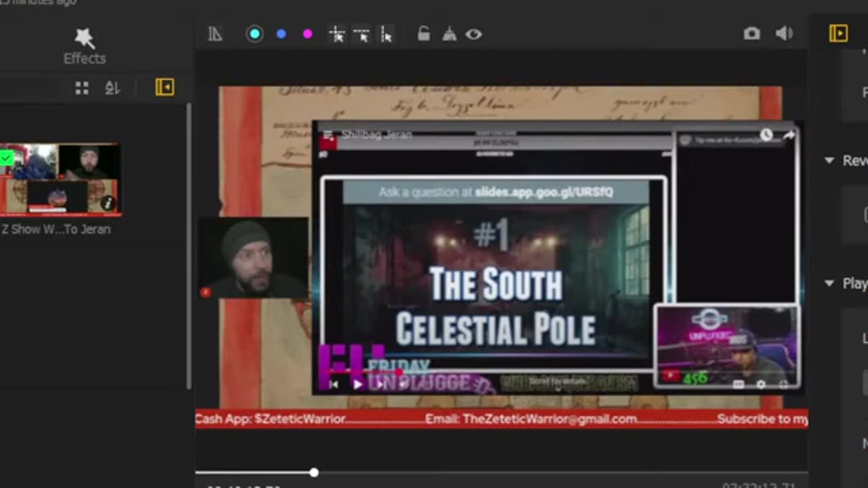Select the horizontal guide cursor tool
Screen dimensions: 868x488
[x=361, y=35]
